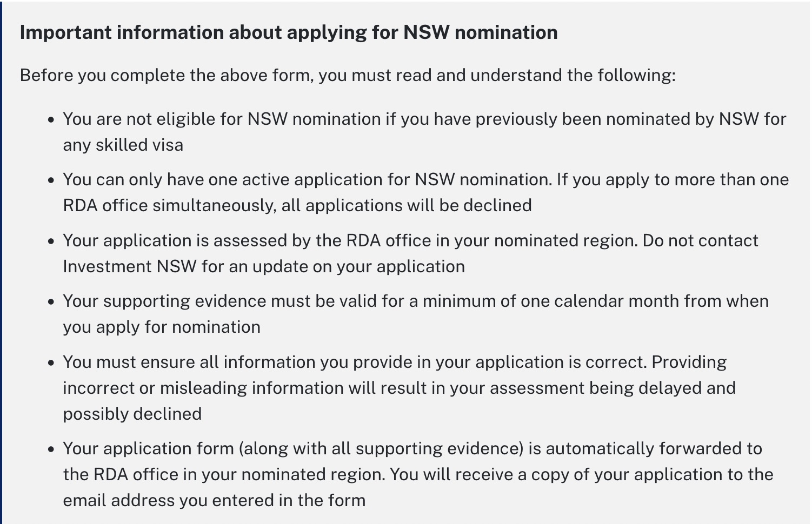
Task: Click the "assessed by the RDA office" line
Action: point(410,240)
